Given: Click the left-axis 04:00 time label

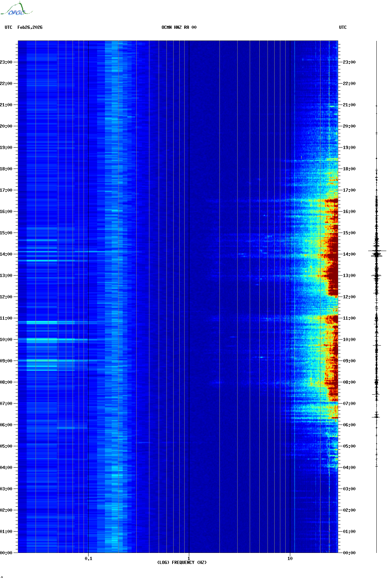Looking at the screenshot, I should pyautogui.click(x=6, y=468).
